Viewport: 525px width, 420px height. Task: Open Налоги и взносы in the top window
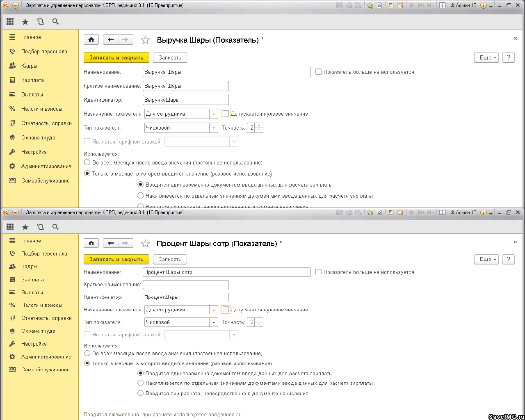point(42,109)
